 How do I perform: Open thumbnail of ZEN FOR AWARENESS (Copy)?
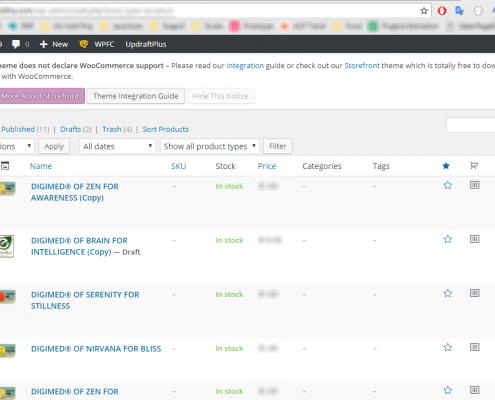pos(7,188)
